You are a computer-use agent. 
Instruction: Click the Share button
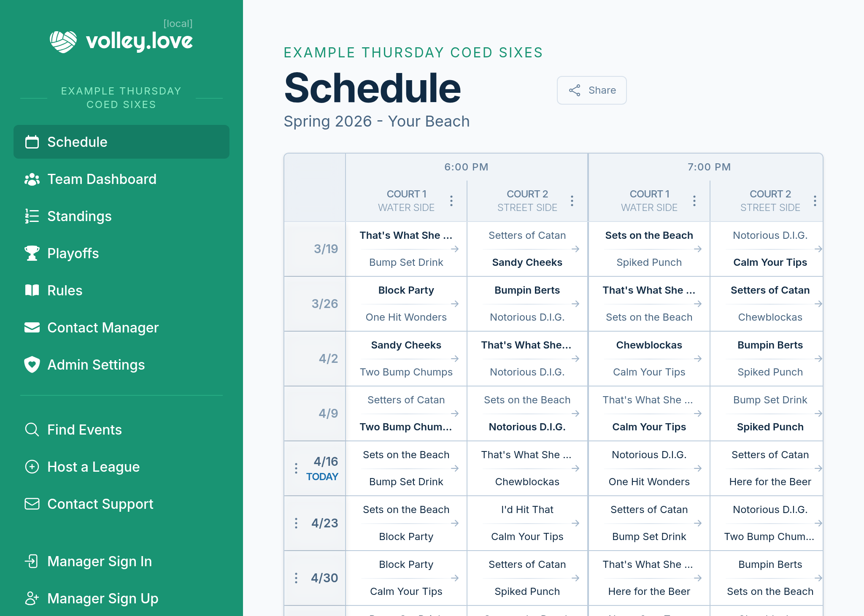pyautogui.click(x=591, y=90)
